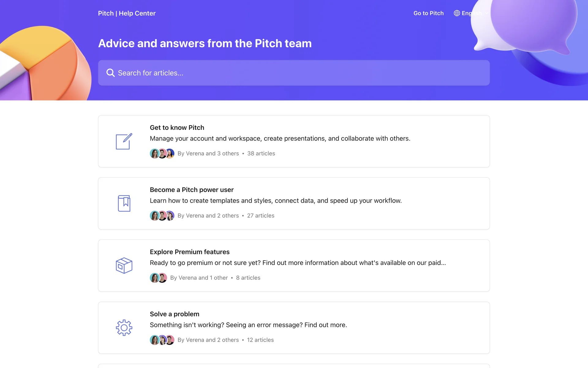The image size is (588, 368).
Task: Click the box icon for Premium features
Action: point(124,266)
